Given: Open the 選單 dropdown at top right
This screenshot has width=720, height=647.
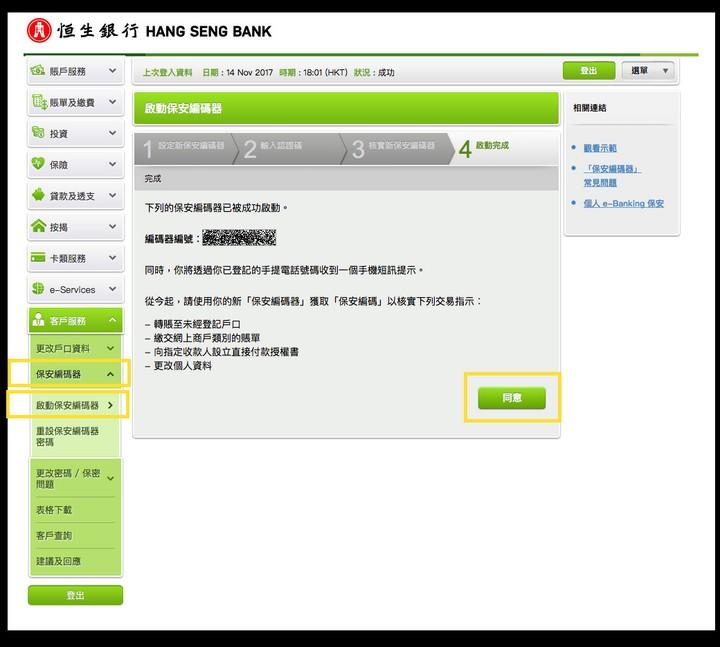Looking at the screenshot, I should coord(648,71).
